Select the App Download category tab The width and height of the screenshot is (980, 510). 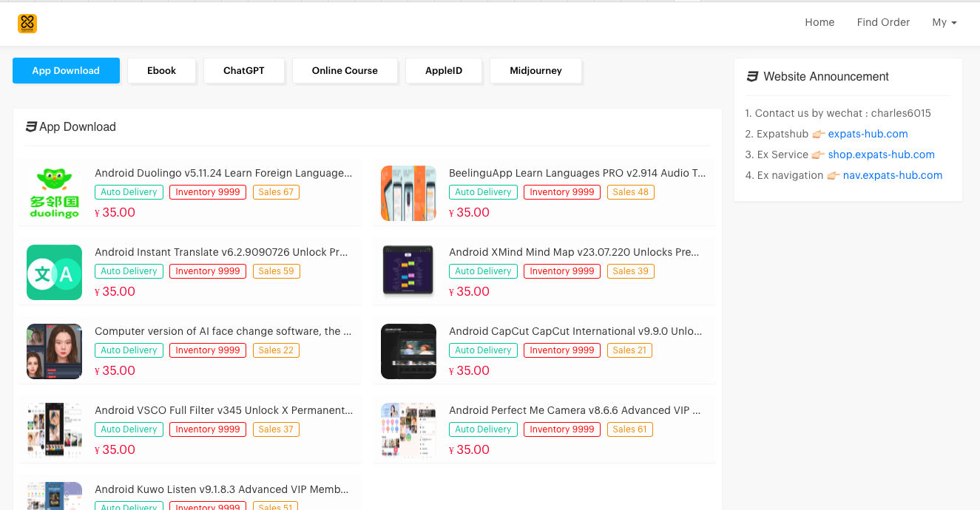[x=66, y=71]
